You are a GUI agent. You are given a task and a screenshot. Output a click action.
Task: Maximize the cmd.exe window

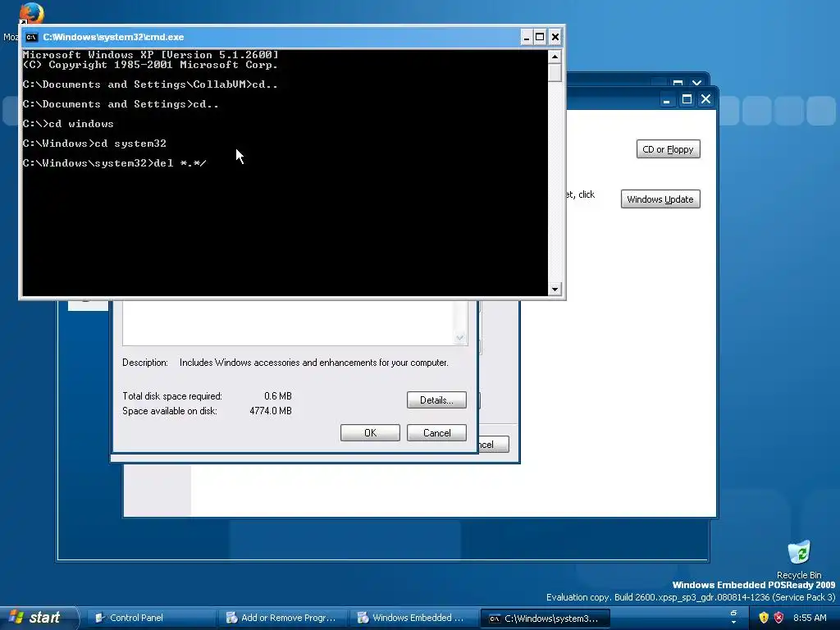coord(540,37)
